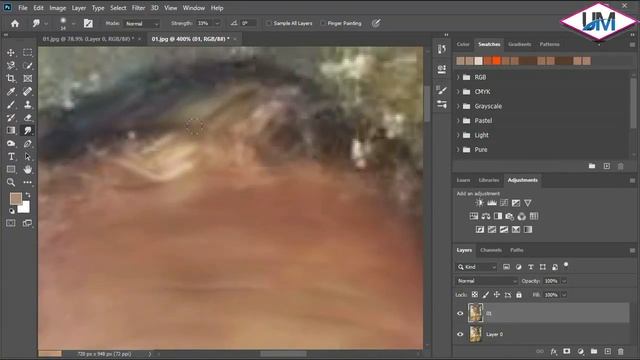Open Edit Toolbar three-dots icon

pyautogui.click(x=27, y=182)
